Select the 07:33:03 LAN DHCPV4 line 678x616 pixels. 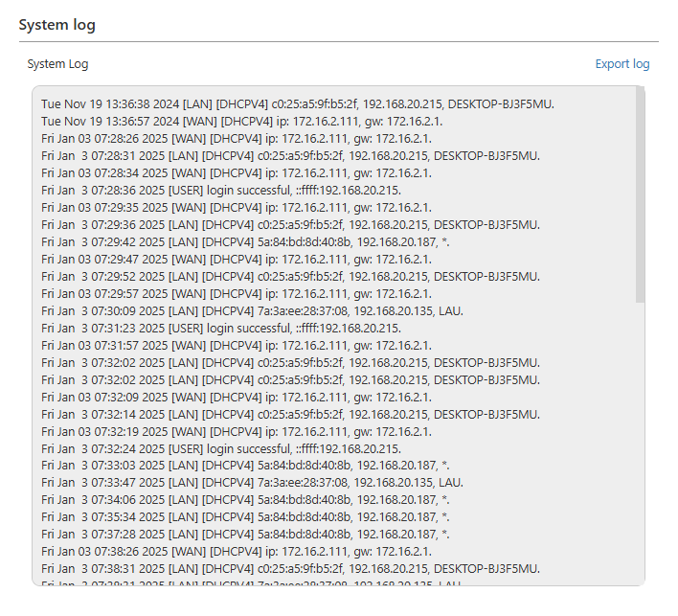pyautogui.click(x=245, y=466)
